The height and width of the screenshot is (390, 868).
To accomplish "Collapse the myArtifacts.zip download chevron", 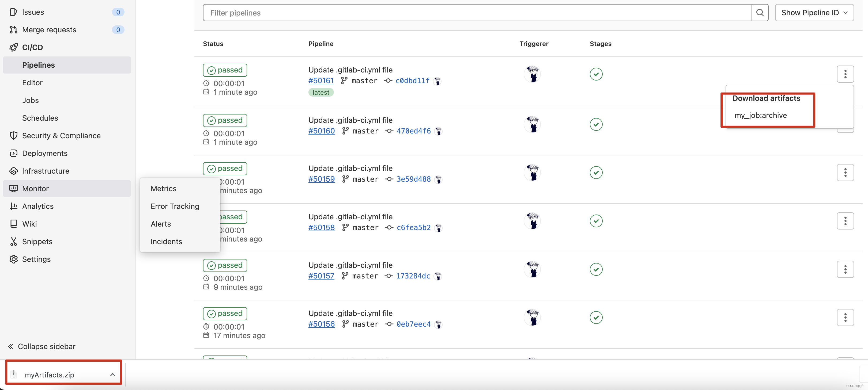I will (x=112, y=374).
